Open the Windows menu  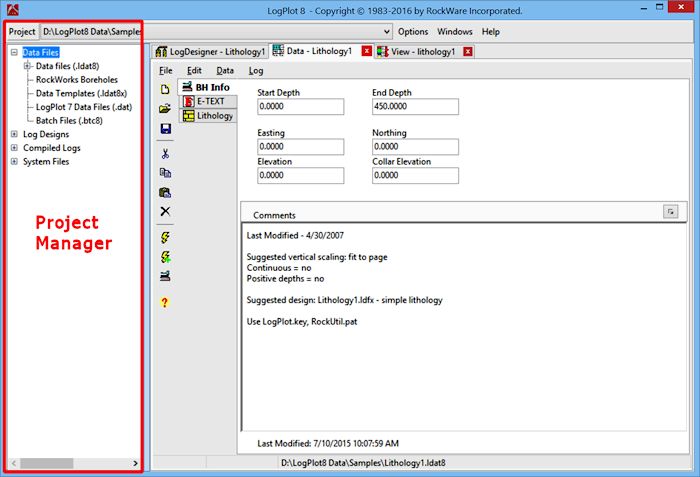pyautogui.click(x=454, y=32)
